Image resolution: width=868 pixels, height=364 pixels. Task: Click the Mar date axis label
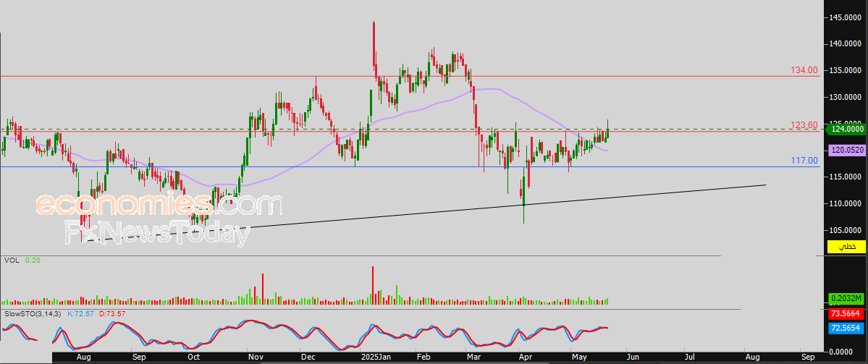click(x=475, y=358)
